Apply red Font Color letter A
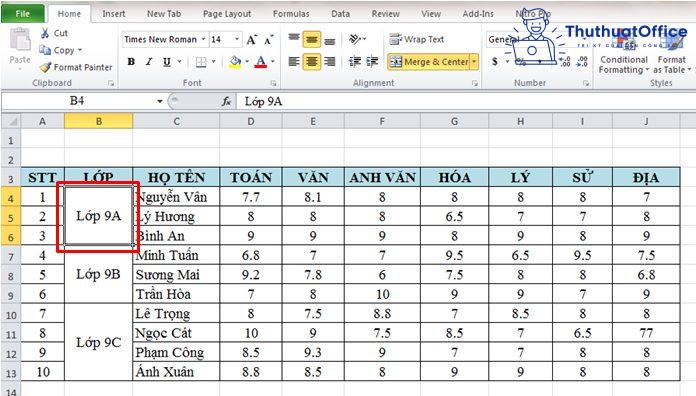 click(261, 62)
